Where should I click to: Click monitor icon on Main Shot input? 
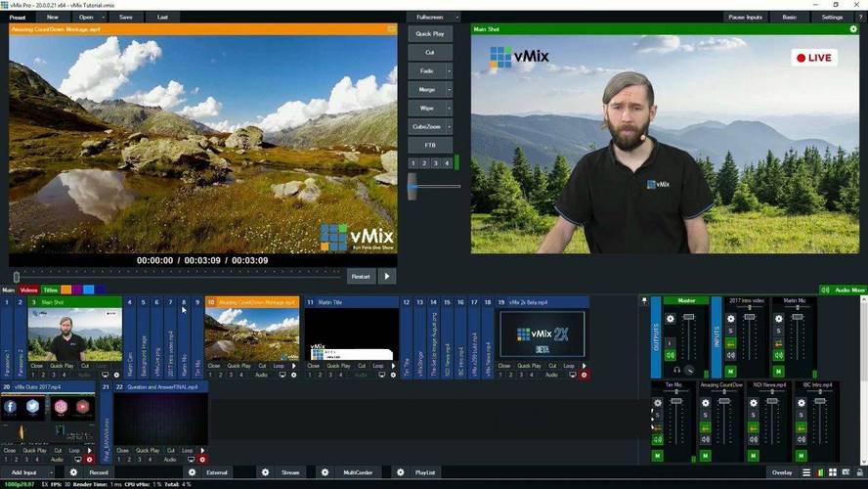tap(106, 375)
